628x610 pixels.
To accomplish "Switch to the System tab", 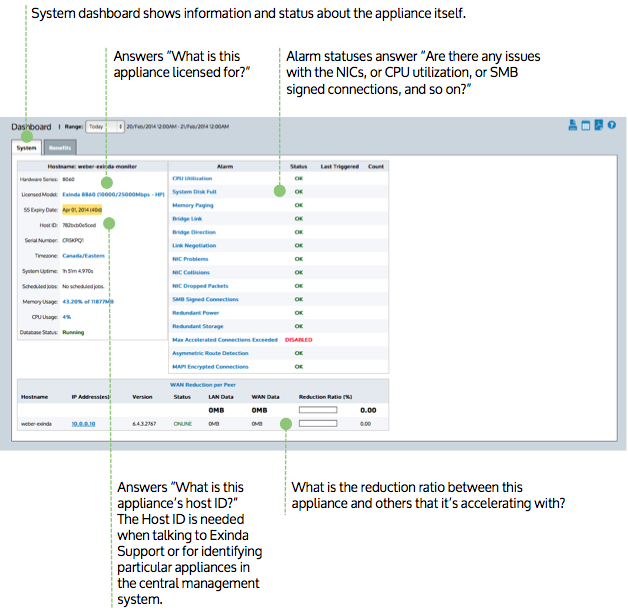I will tap(26, 148).
